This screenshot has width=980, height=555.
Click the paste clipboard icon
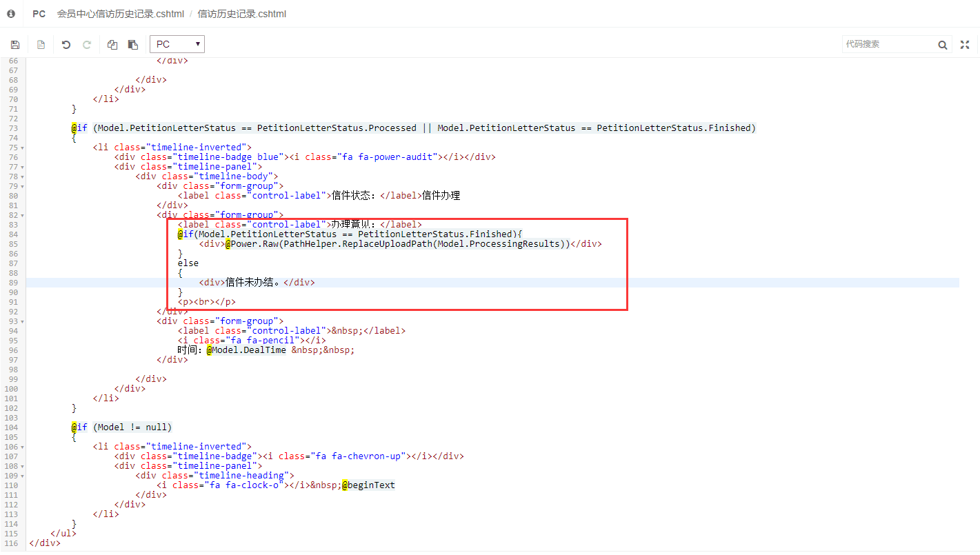coord(133,45)
